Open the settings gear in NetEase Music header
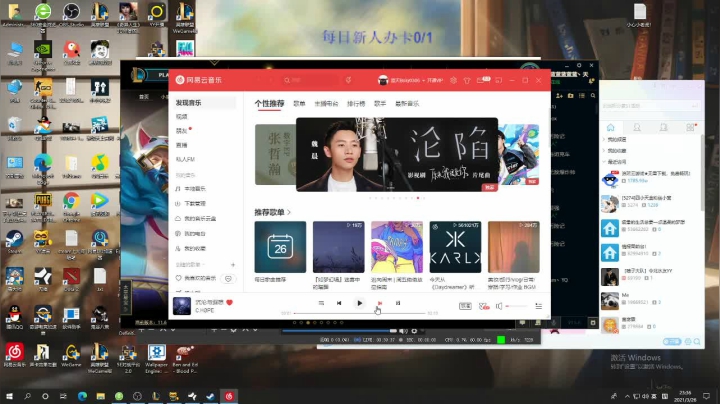720x404 pixels. pyautogui.click(x=453, y=80)
